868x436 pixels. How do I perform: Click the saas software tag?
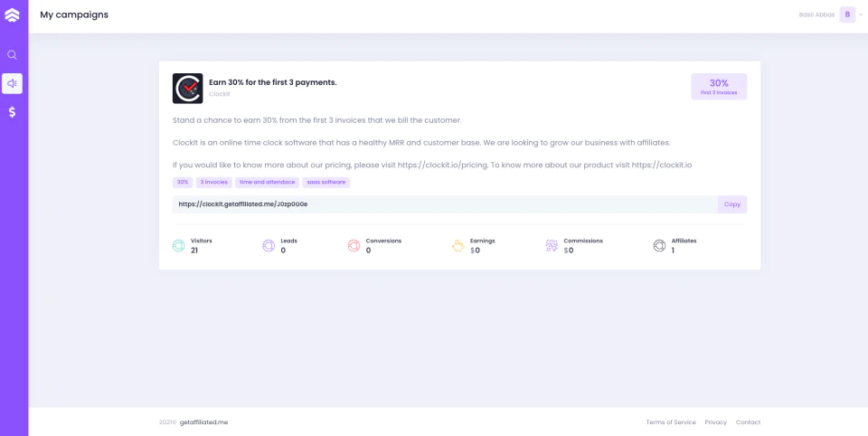(x=326, y=182)
